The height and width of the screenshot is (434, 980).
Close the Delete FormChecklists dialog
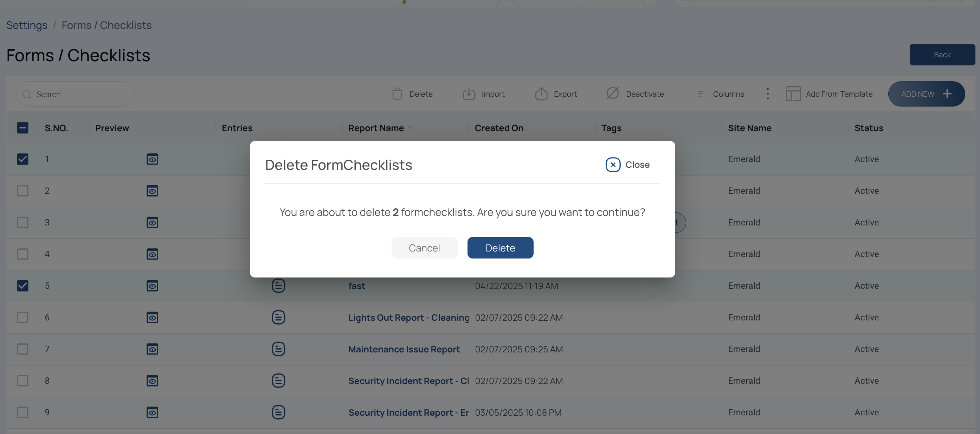point(628,165)
